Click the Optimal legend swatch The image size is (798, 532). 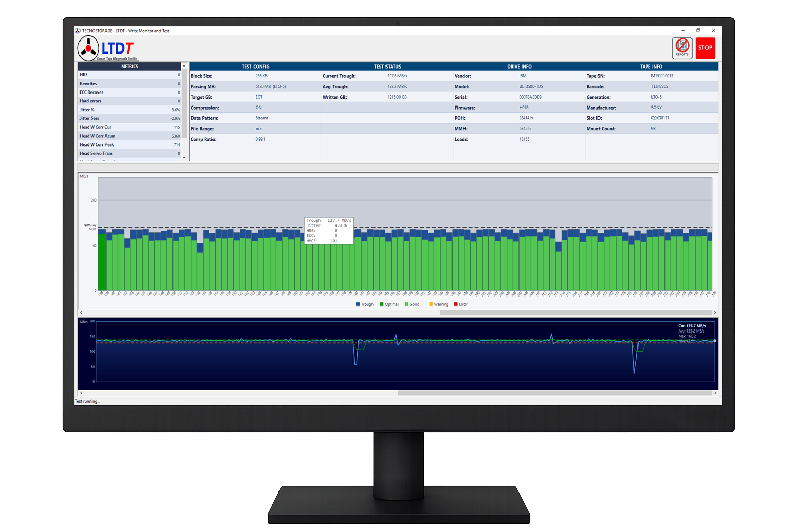click(x=382, y=304)
